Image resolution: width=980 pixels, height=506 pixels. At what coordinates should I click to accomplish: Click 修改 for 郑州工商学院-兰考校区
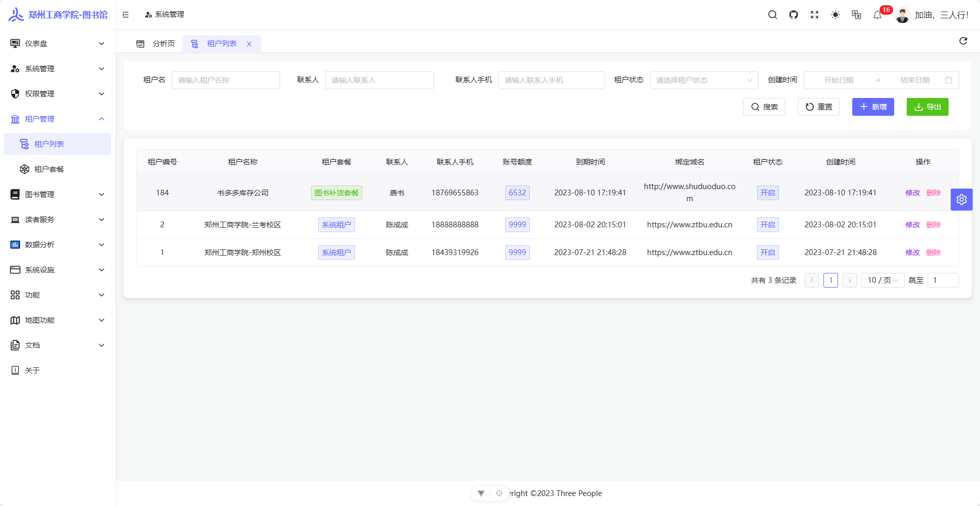[912, 225]
